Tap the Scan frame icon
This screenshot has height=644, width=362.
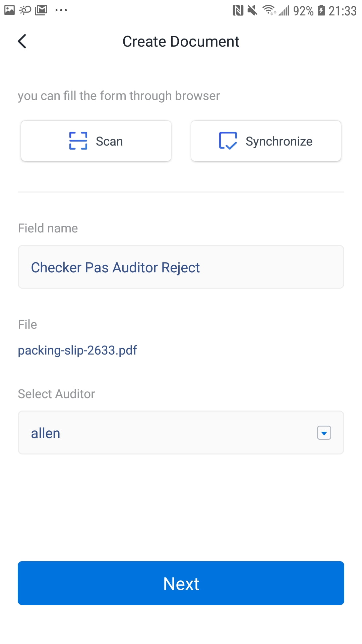[78, 141]
